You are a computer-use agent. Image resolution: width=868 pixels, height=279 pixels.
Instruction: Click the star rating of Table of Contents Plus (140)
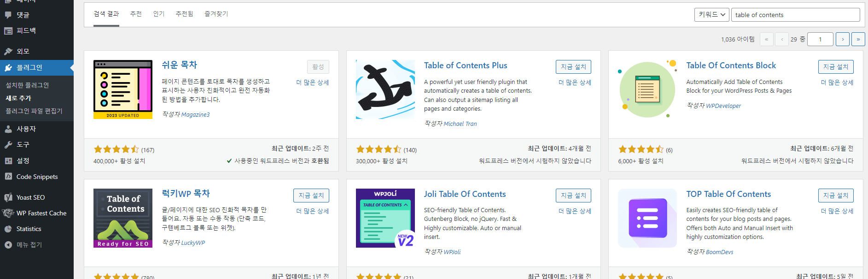point(379,149)
